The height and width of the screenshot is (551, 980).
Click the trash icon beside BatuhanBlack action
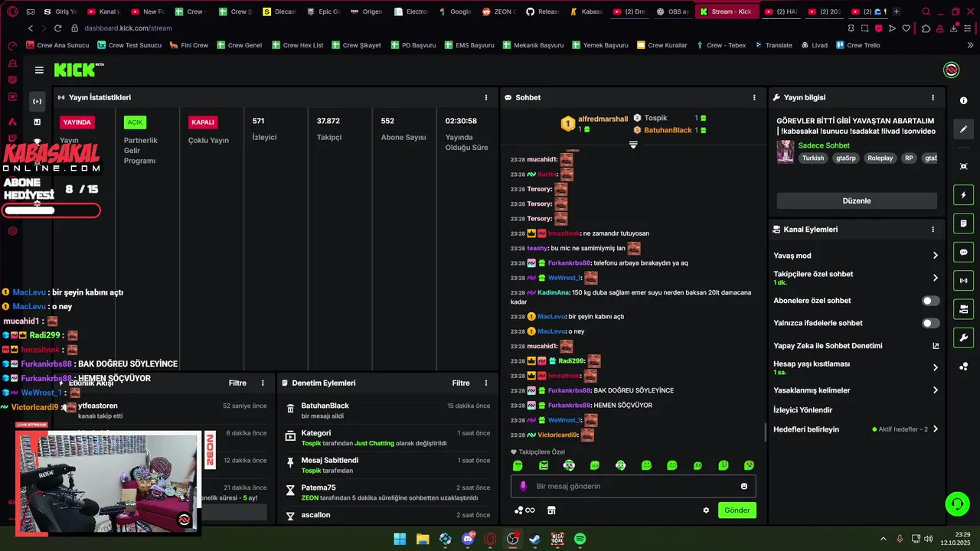290,409
